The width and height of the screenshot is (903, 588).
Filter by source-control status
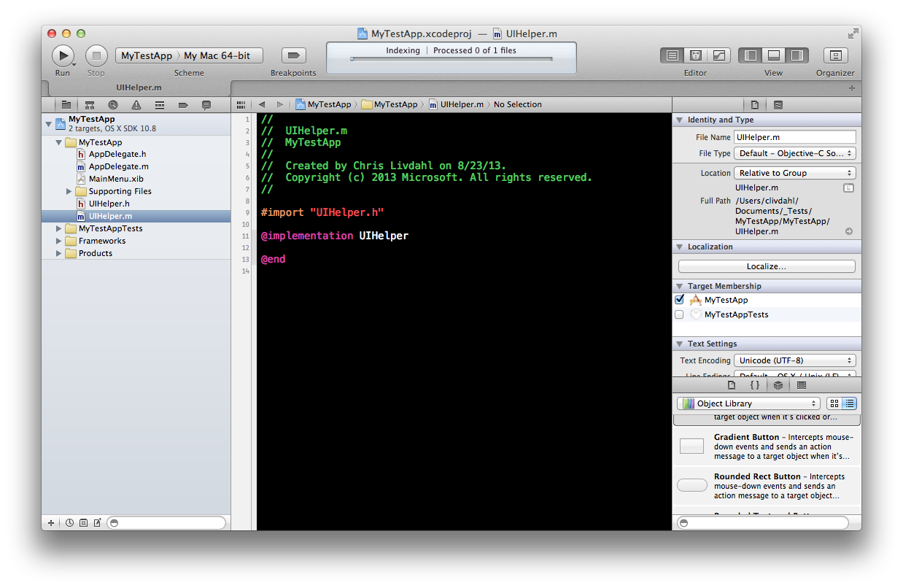(x=83, y=522)
